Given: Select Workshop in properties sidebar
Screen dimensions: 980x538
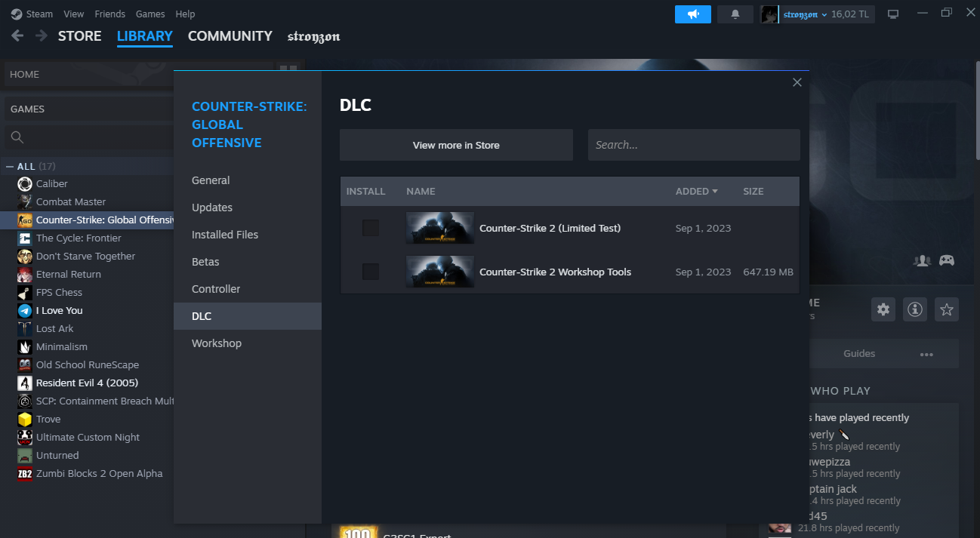Looking at the screenshot, I should (x=248, y=343).
